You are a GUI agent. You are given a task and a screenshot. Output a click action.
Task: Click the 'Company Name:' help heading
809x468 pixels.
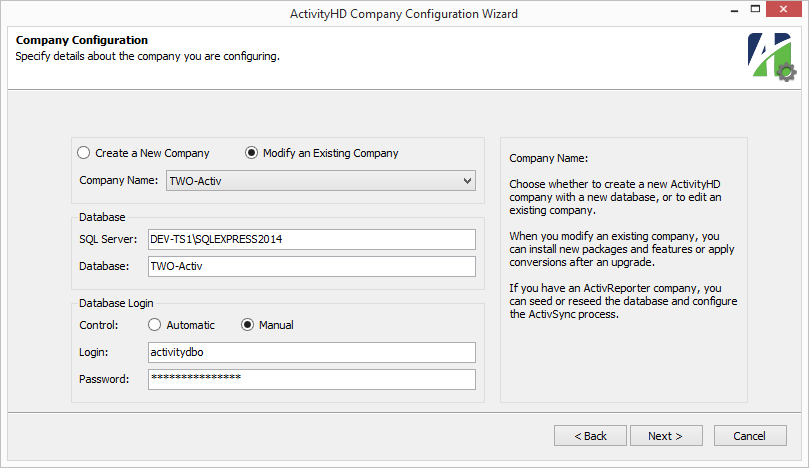pyautogui.click(x=548, y=158)
